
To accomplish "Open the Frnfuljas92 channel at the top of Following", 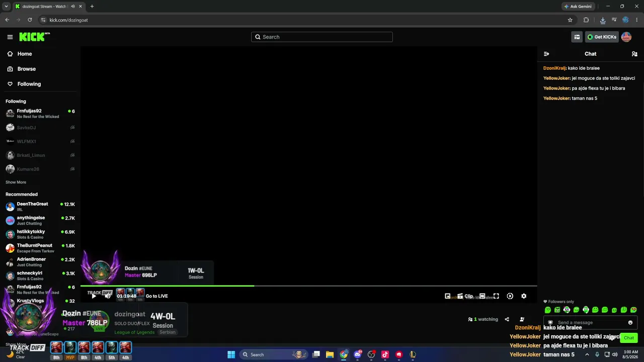I will tap(40, 114).
